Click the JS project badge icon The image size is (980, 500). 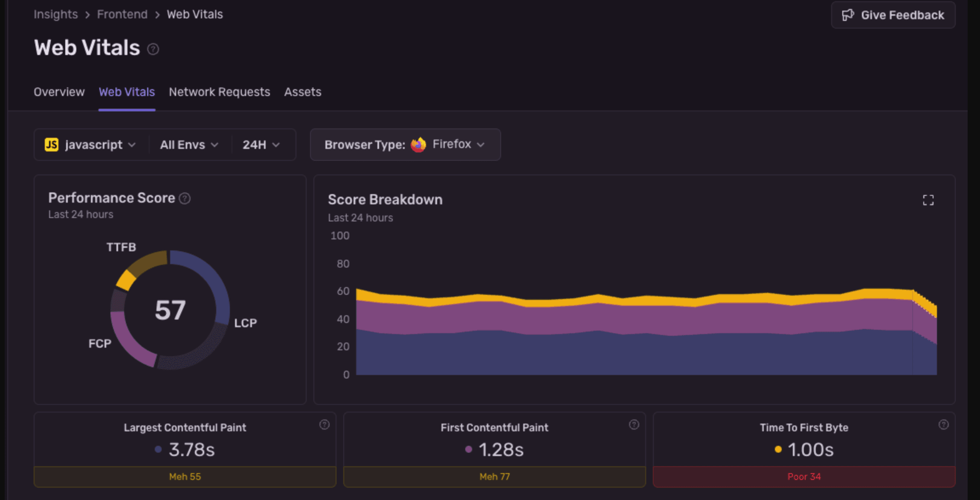(x=52, y=145)
